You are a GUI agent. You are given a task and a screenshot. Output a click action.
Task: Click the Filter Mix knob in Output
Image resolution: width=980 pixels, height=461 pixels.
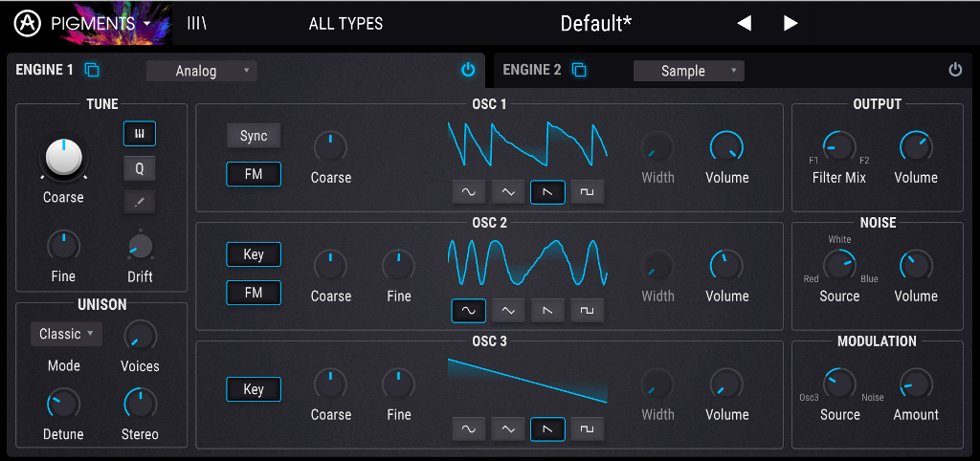pyautogui.click(x=839, y=147)
